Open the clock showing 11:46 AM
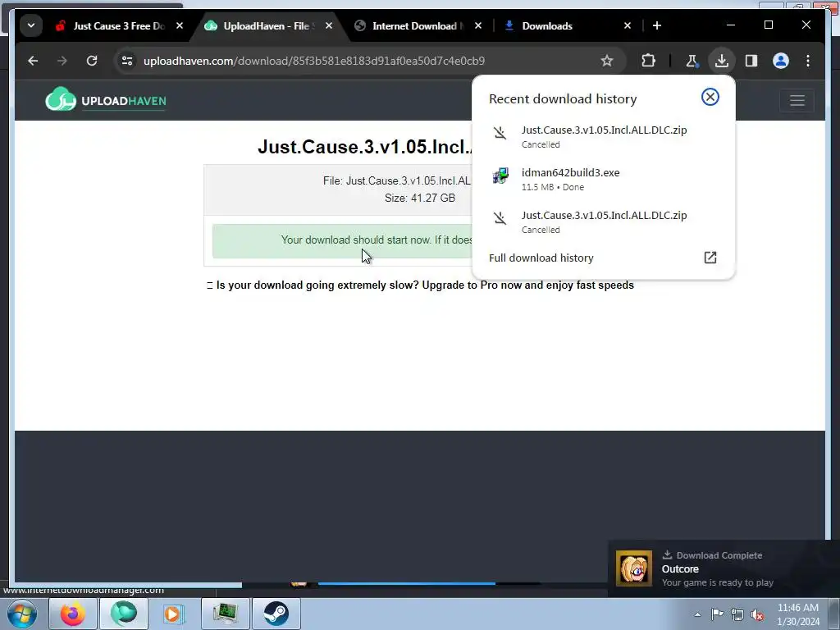Image resolution: width=840 pixels, height=630 pixels. point(798,614)
